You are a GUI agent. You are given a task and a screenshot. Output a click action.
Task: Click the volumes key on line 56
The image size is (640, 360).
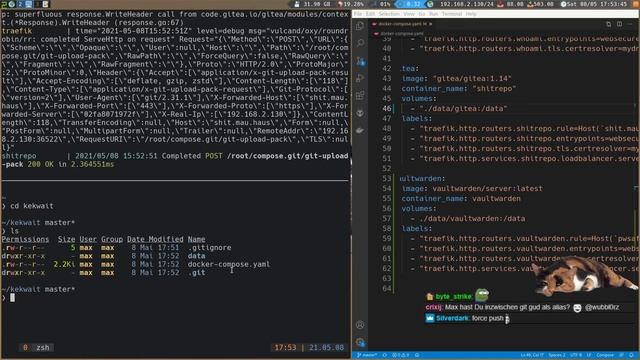click(x=419, y=209)
